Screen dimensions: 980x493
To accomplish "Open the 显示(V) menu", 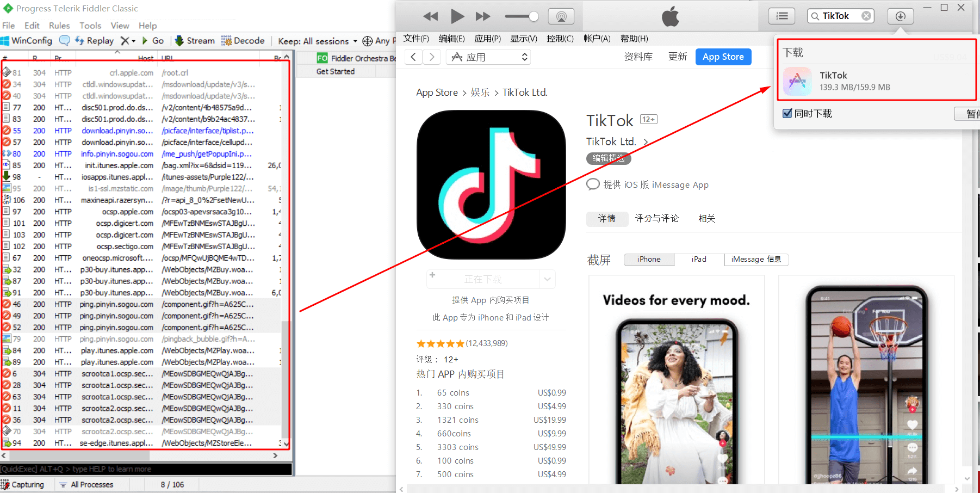I will (x=523, y=39).
